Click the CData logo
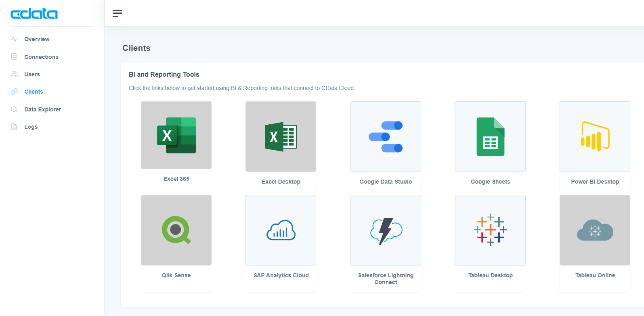The image size is (644, 316). pos(34,14)
